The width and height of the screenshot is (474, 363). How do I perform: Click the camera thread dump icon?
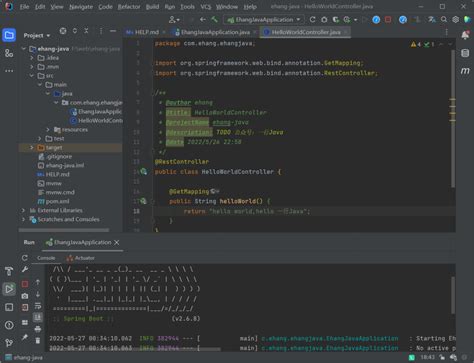tap(25, 296)
